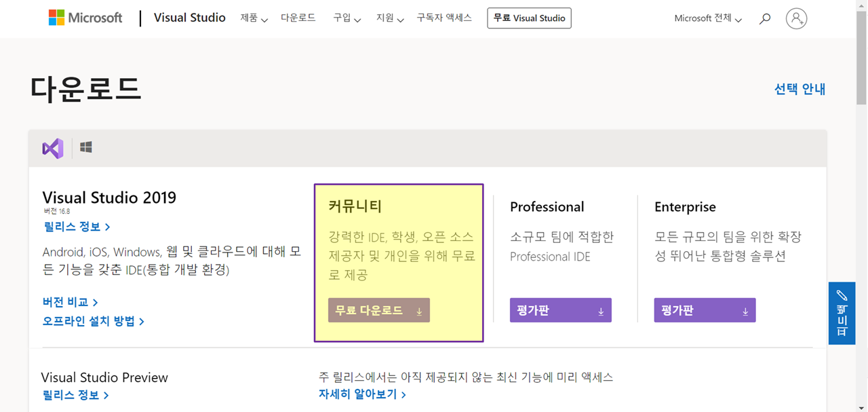This screenshot has height=412, width=868.
Task: Click the Professional 평가판 download button
Action: 560,310
